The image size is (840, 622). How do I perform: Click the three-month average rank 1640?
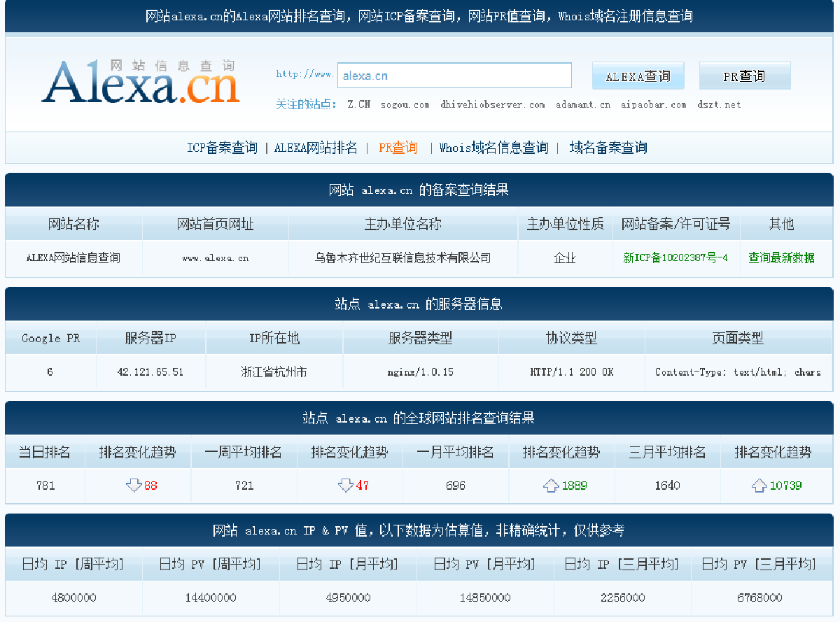pyautogui.click(x=667, y=485)
